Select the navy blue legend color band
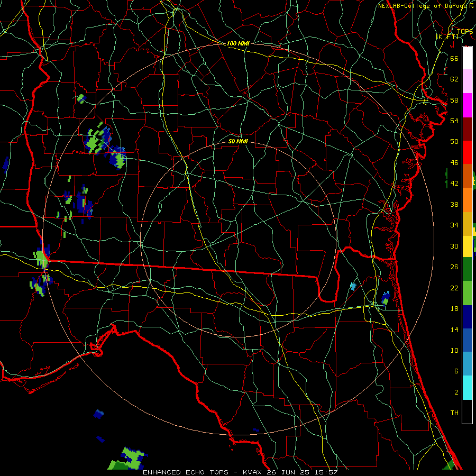This screenshot has width=476, height=476. [467, 317]
